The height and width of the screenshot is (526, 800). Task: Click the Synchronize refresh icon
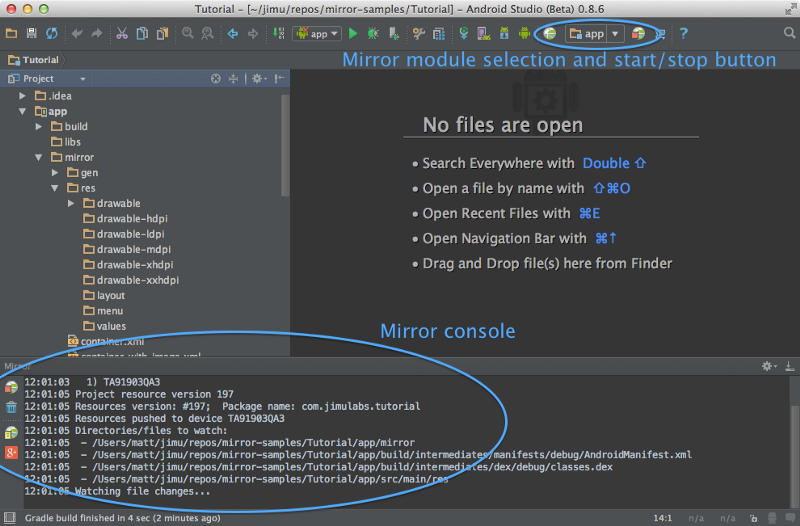(x=52, y=34)
